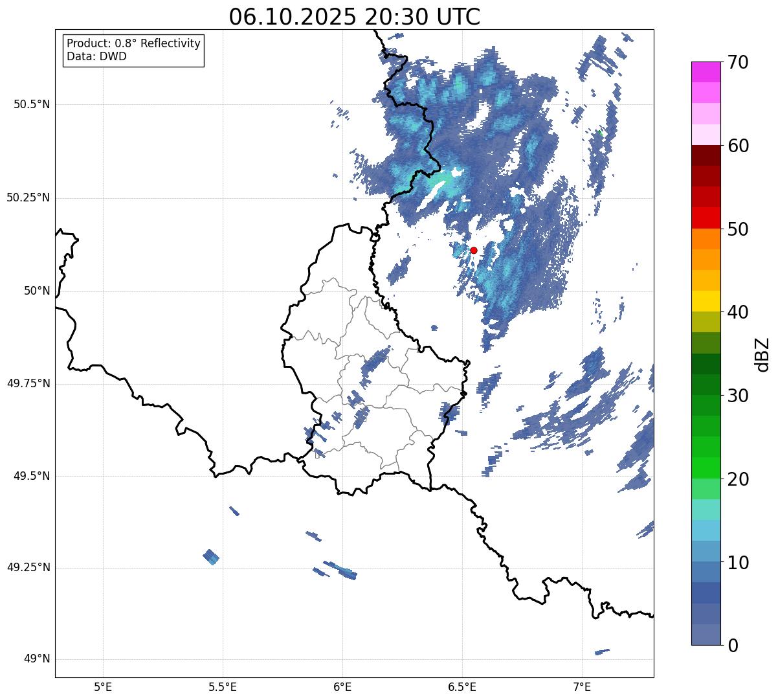Click the colorbar tick label '70'

[738, 62]
